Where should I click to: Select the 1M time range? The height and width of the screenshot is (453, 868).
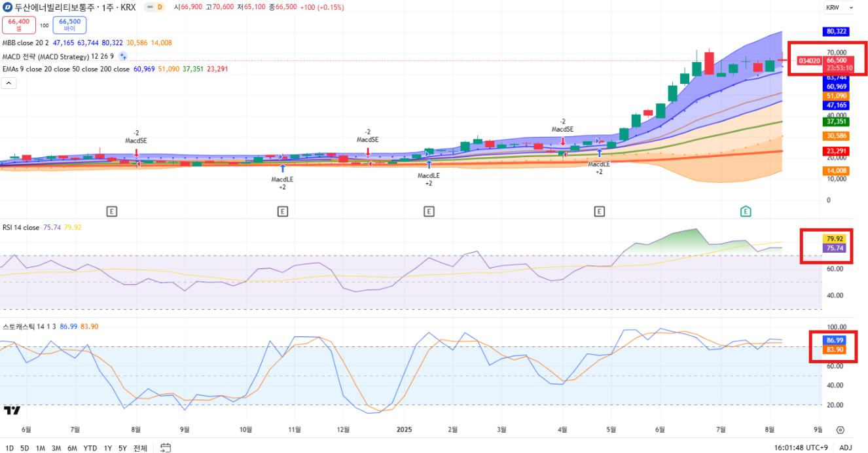pos(41,448)
